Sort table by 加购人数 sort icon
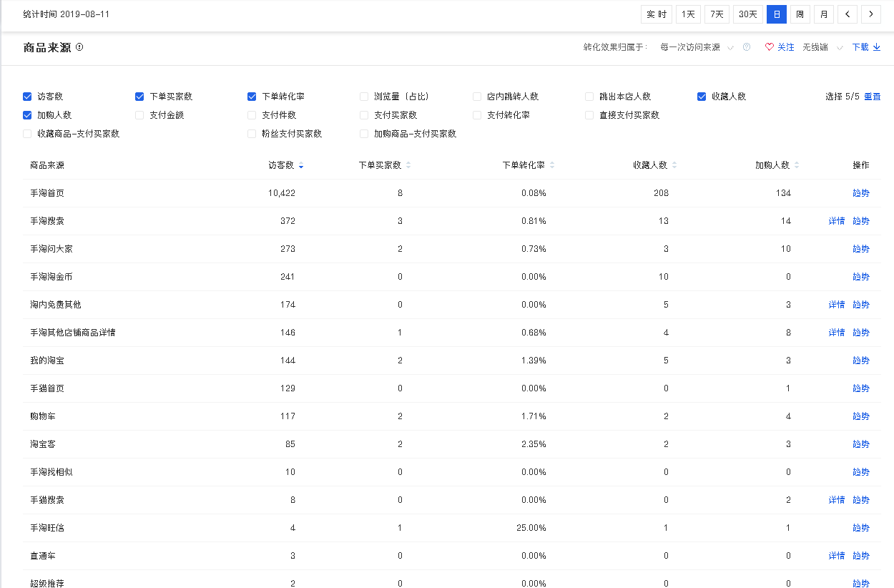894x588 pixels. 797,165
